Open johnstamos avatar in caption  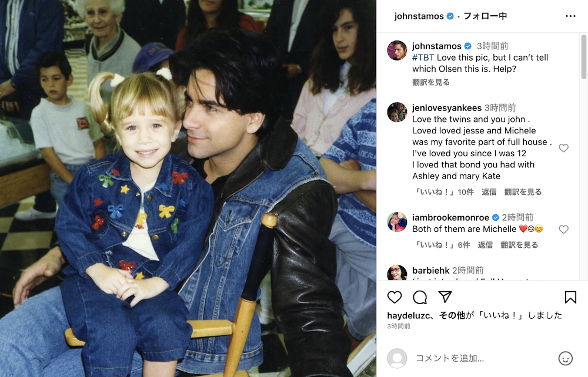tap(397, 50)
